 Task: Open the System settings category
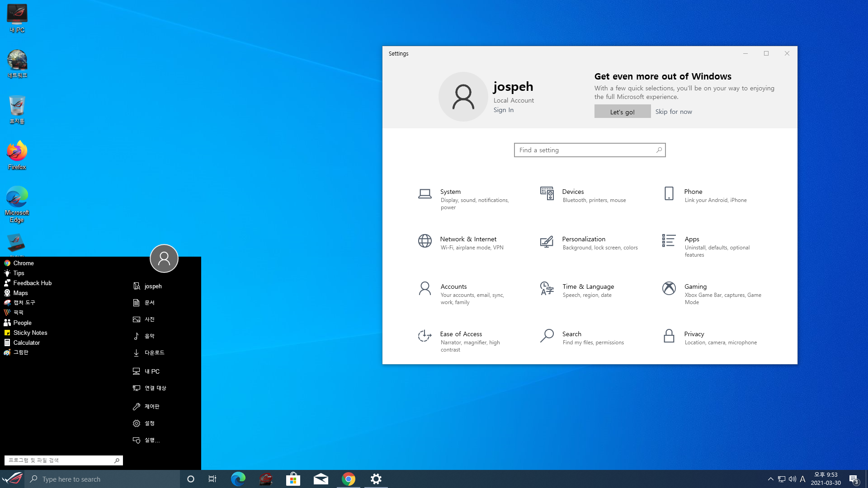[450, 192]
